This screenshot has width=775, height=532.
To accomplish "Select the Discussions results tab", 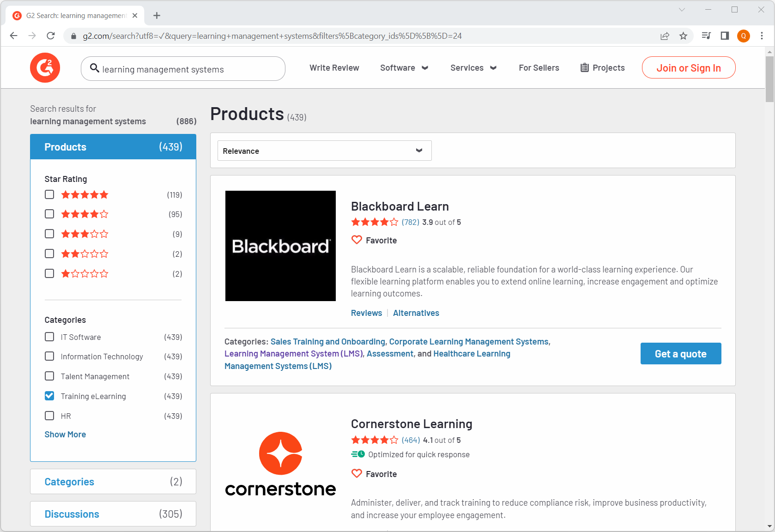I will (x=113, y=514).
